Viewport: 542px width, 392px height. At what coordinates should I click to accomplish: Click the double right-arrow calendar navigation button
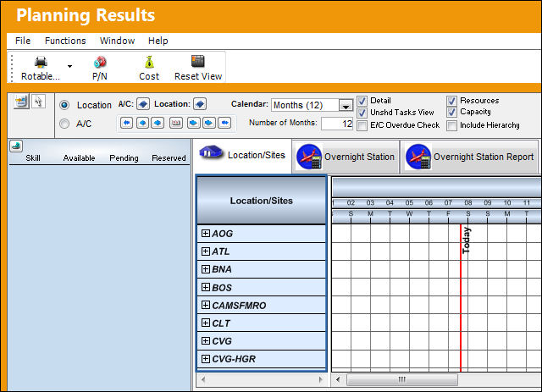click(x=224, y=123)
